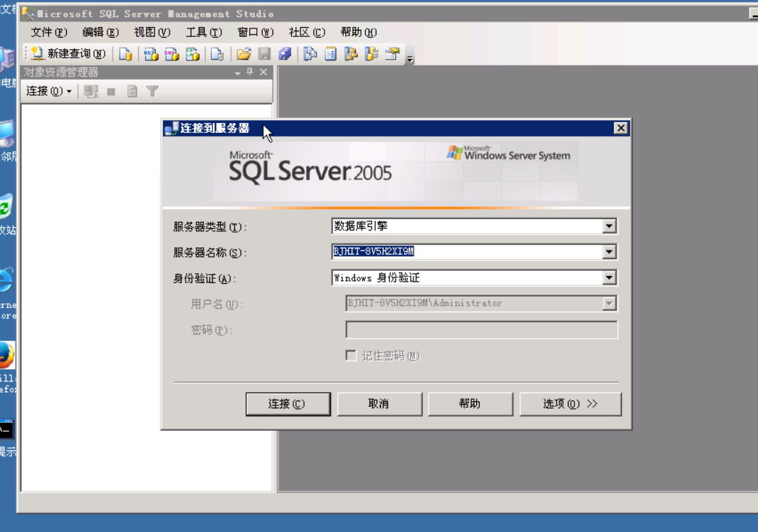The height and width of the screenshot is (532, 758).
Task: Open Object Explorer window position dropdown arrow
Action: click(x=238, y=73)
